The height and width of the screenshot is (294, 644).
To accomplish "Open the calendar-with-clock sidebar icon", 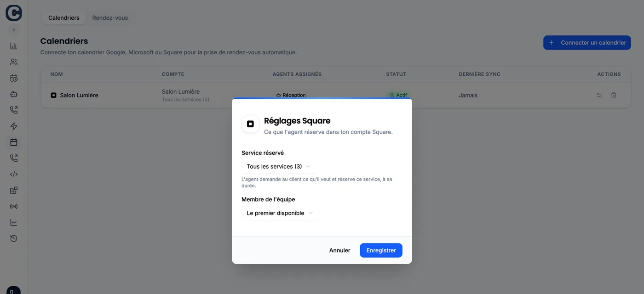I will 14,78.
